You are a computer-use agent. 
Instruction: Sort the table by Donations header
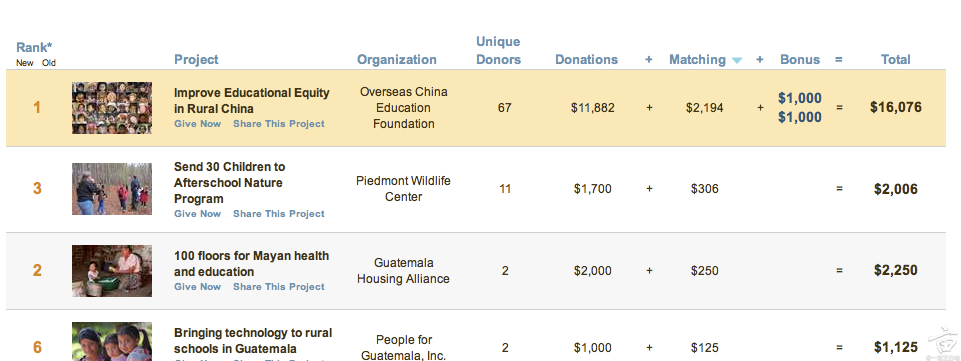[x=587, y=59]
